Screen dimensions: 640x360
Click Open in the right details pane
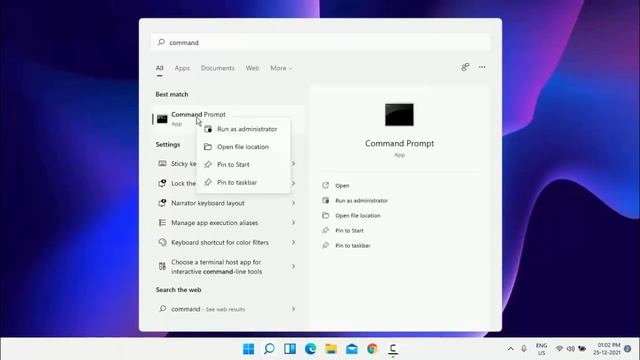coord(342,185)
